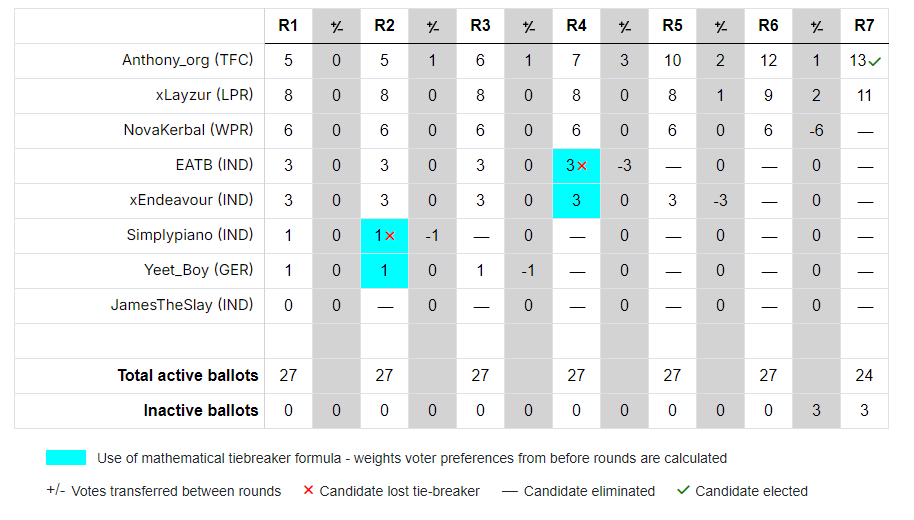Select xEndeavour's cyan highlighted R4 cell
The image size is (914, 520).
click(576, 200)
